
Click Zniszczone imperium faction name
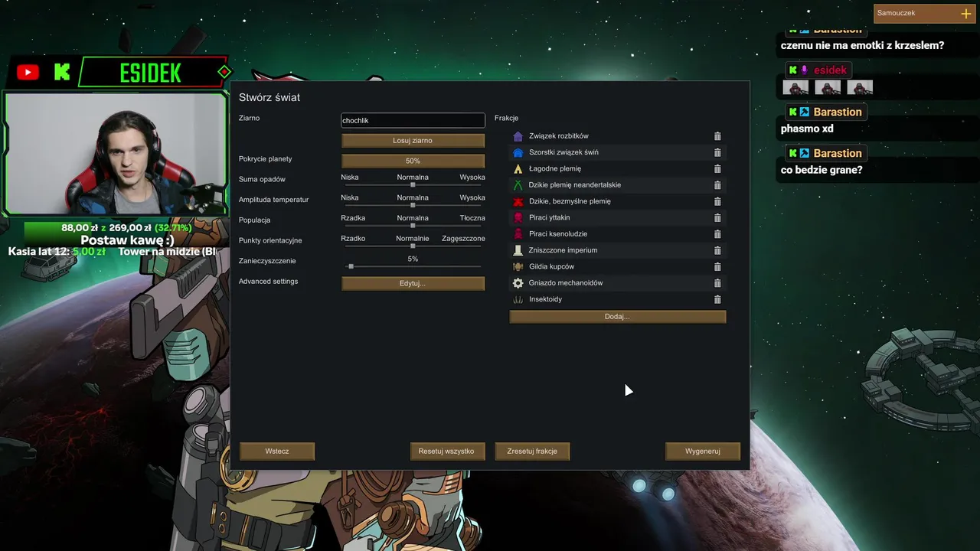pos(563,250)
